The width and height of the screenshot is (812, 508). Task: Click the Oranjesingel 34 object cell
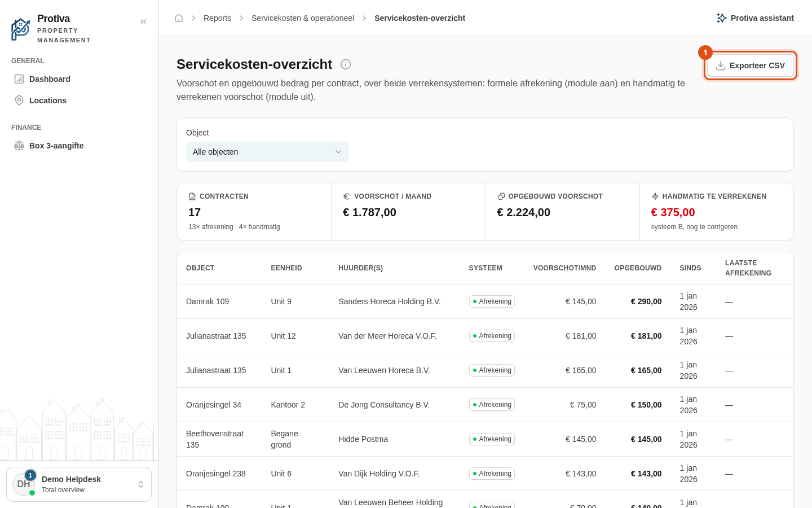coord(214,405)
